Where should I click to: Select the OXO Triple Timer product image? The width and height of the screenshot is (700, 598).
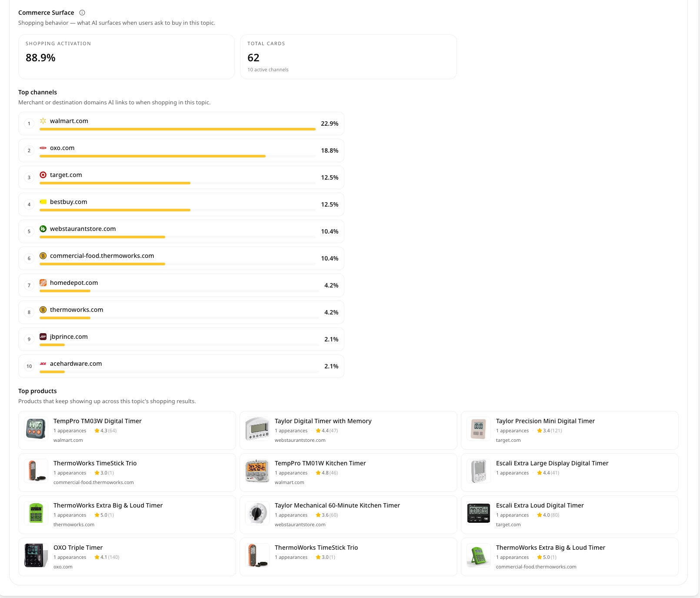pos(36,556)
